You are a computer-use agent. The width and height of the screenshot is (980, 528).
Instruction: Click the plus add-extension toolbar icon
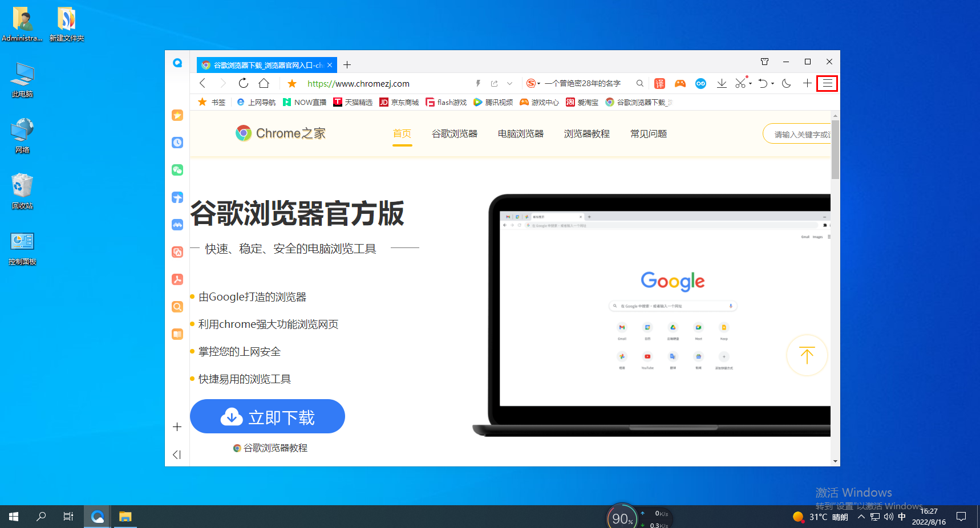coord(807,84)
